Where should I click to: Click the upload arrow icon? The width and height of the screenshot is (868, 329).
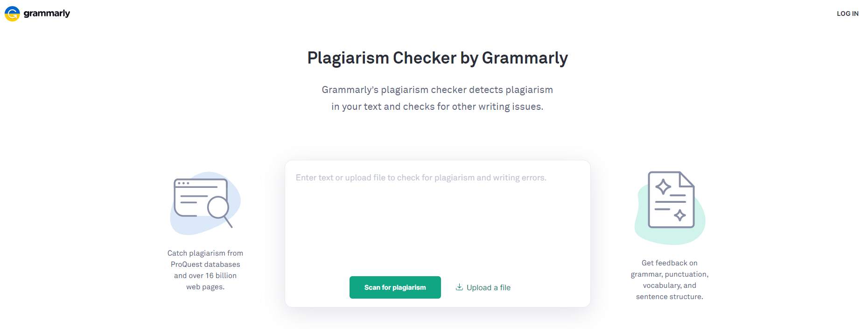459,287
